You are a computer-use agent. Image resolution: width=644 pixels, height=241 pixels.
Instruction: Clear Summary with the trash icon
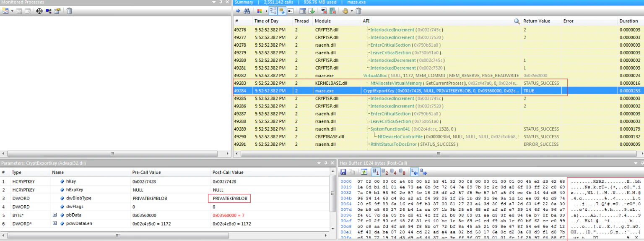click(x=359, y=11)
